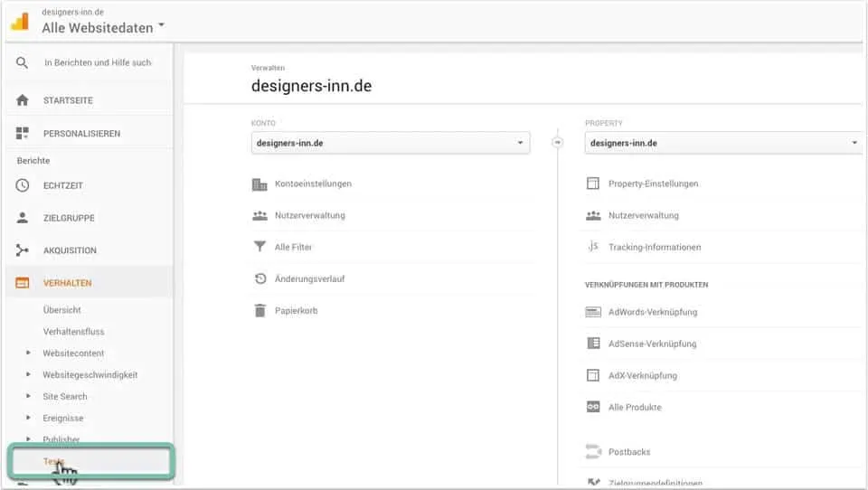Image resolution: width=868 pixels, height=490 pixels.
Task: Click the Papierkorb trash icon
Action: [x=260, y=311]
